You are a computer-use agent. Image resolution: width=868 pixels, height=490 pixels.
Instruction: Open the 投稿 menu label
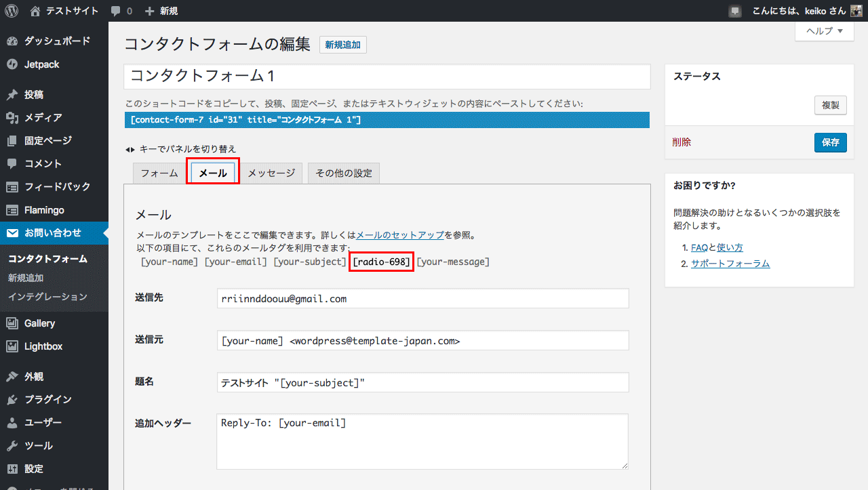click(x=34, y=95)
